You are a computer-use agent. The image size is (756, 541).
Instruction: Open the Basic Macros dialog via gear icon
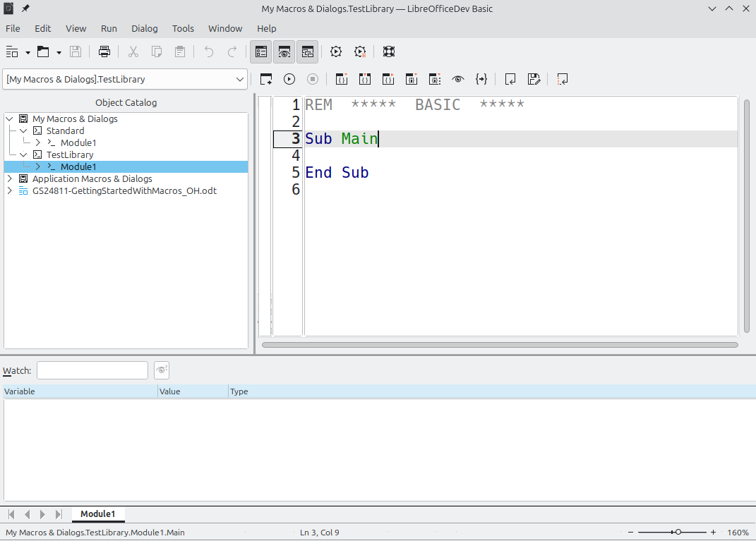pos(335,51)
